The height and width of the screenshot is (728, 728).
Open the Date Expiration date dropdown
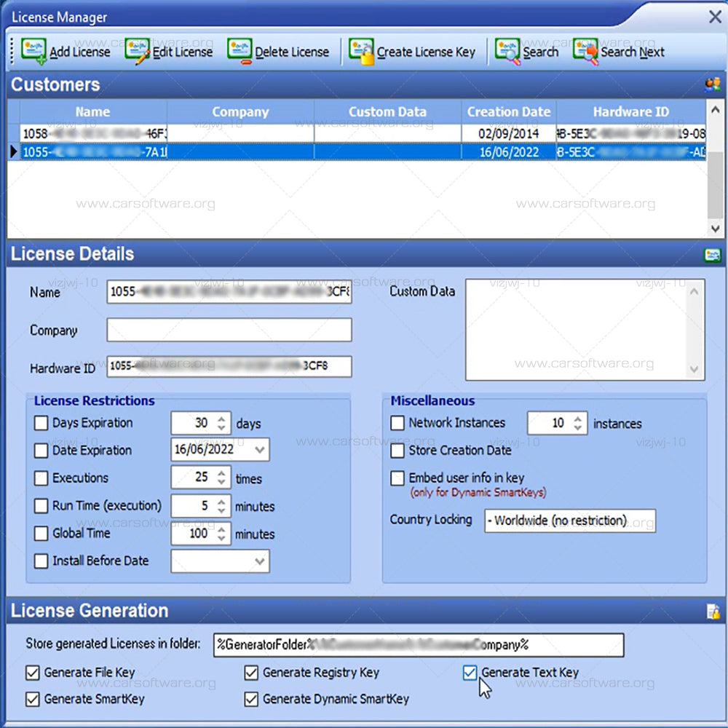(x=260, y=449)
